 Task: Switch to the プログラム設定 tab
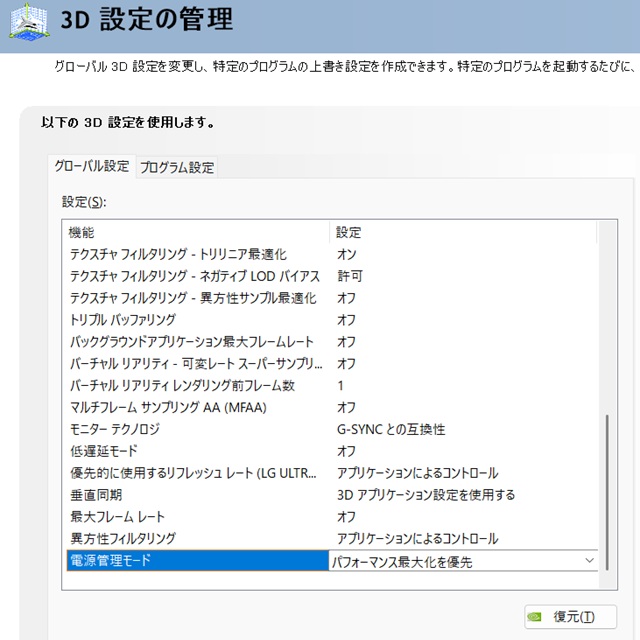click(177, 167)
